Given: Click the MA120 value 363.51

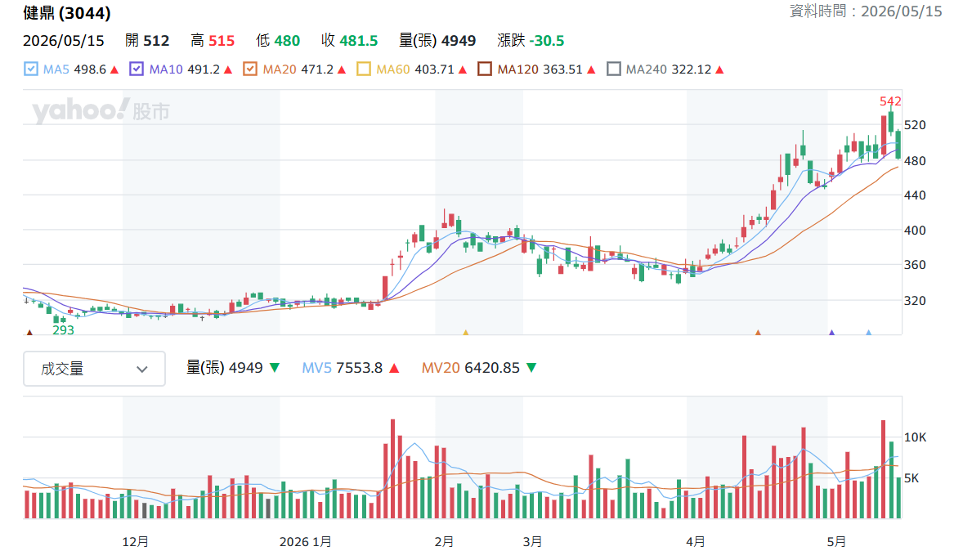Looking at the screenshot, I should (562, 69).
